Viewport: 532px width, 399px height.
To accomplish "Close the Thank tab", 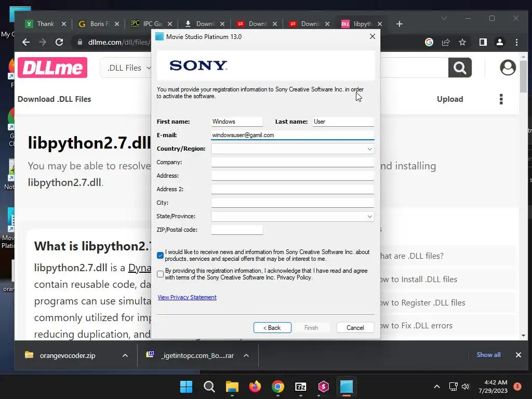I will pos(64,24).
